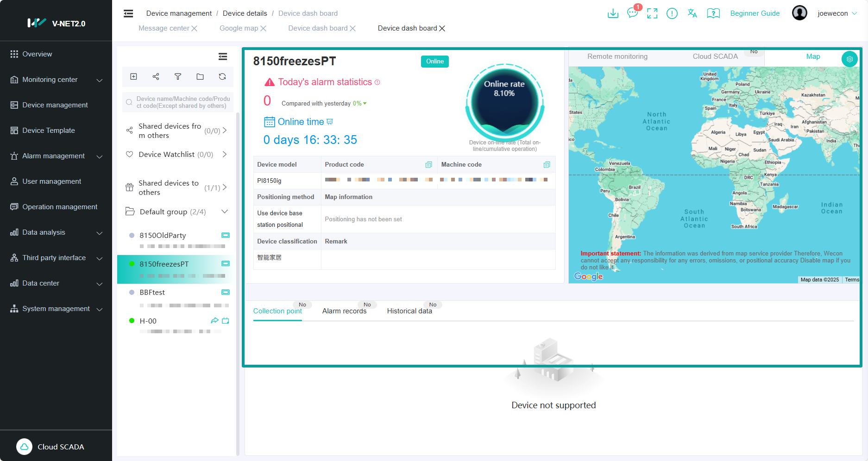Open the map Terms link
This screenshot has width=868, height=461.
[852, 280]
